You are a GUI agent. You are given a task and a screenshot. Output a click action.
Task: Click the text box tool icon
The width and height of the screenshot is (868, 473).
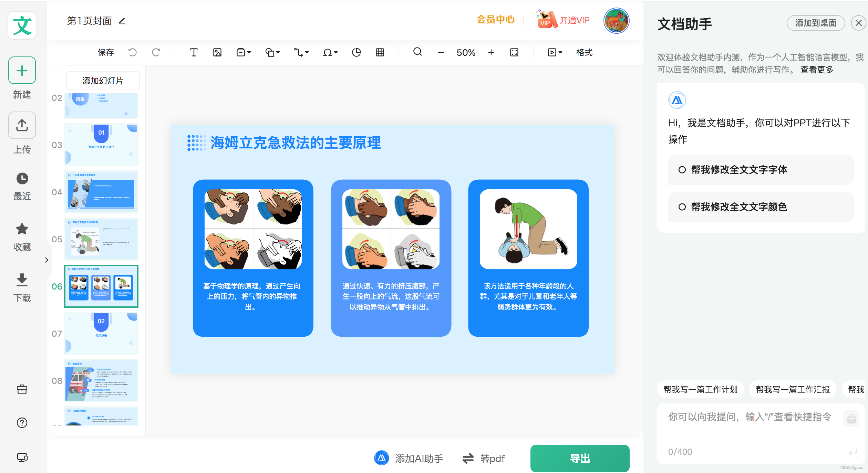[x=194, y=52]
